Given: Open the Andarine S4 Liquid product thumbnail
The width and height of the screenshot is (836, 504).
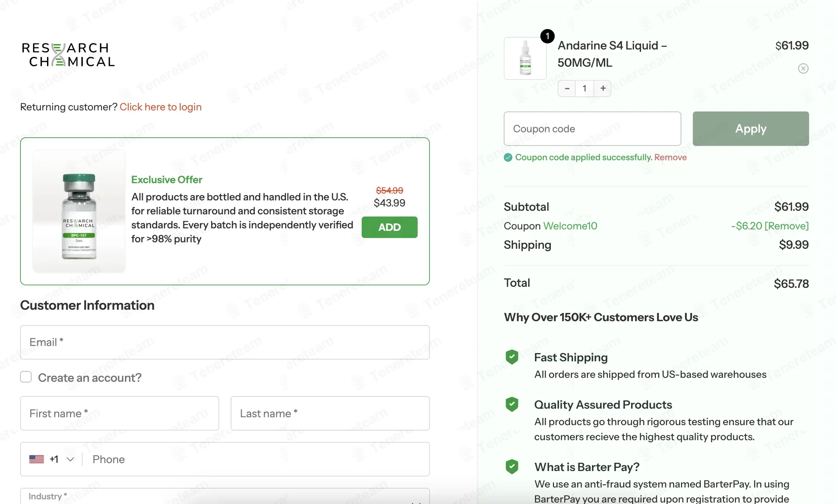Looking at the screenshot, I should [x=525, y=58].
